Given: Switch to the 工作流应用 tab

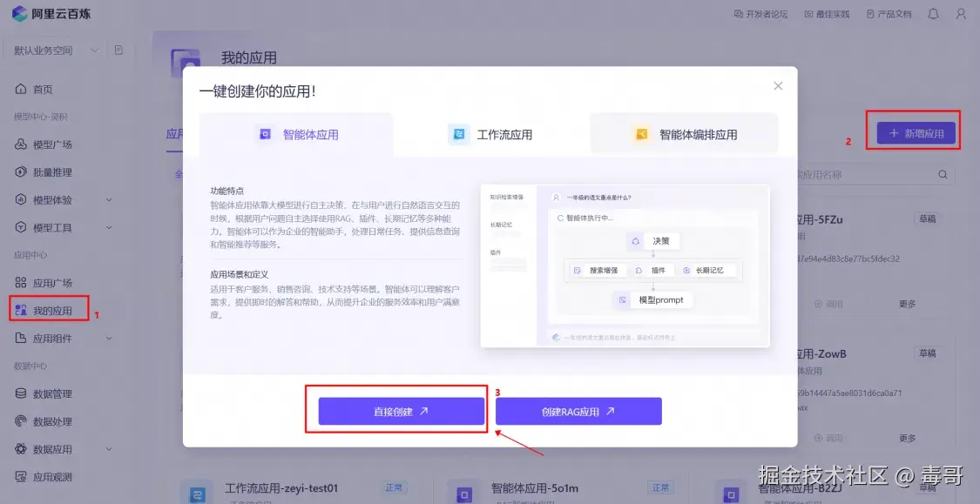Looking at the screenshot, I should click(490, 134).
